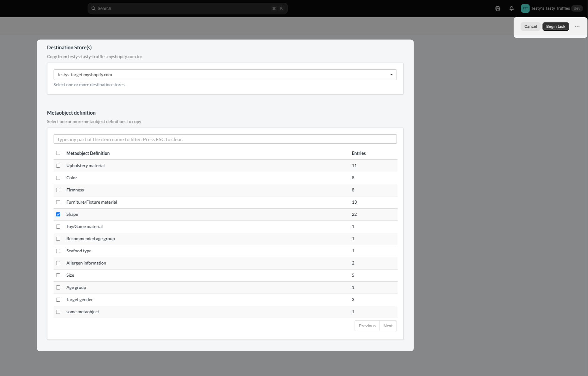
Task: Click the Allergen information label
Action: tap(86, 263)
